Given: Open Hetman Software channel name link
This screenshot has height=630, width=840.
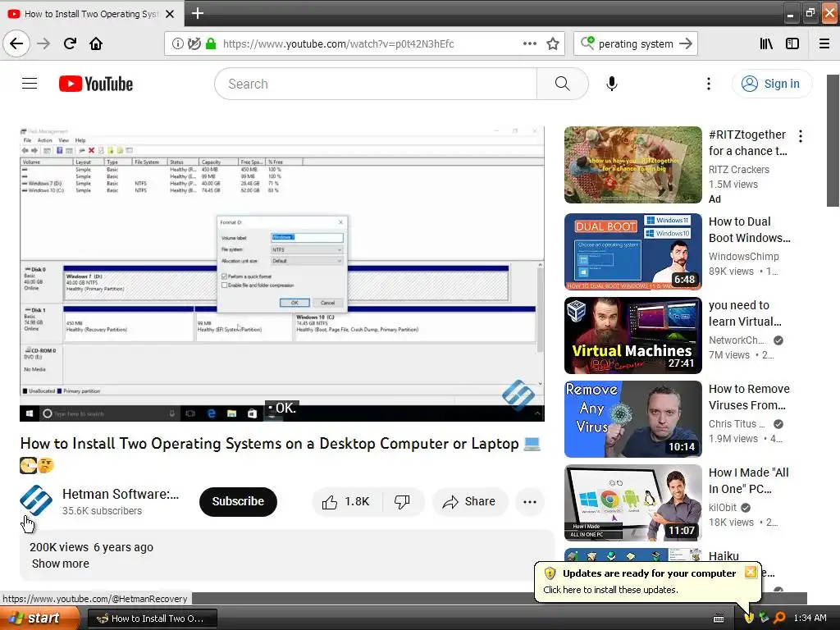Looking at the screenshot, I should coord(120,494).
